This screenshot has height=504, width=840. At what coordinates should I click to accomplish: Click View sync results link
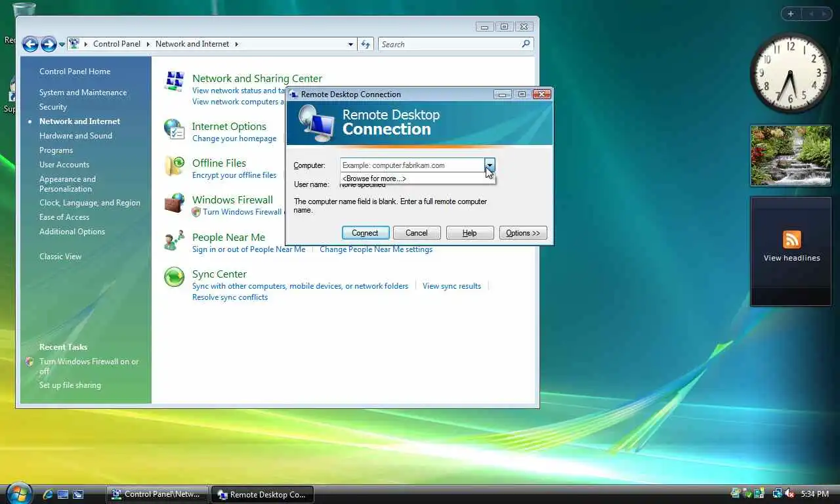click(451, 286)
